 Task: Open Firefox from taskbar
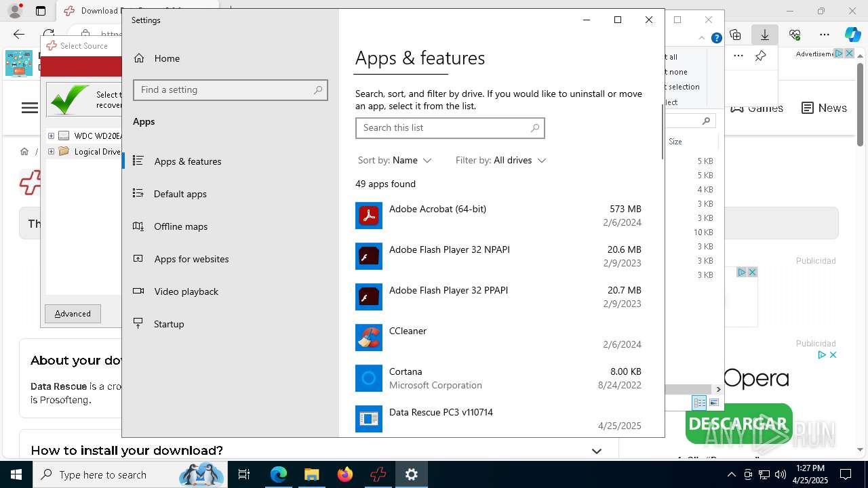(x=344, y=474)
